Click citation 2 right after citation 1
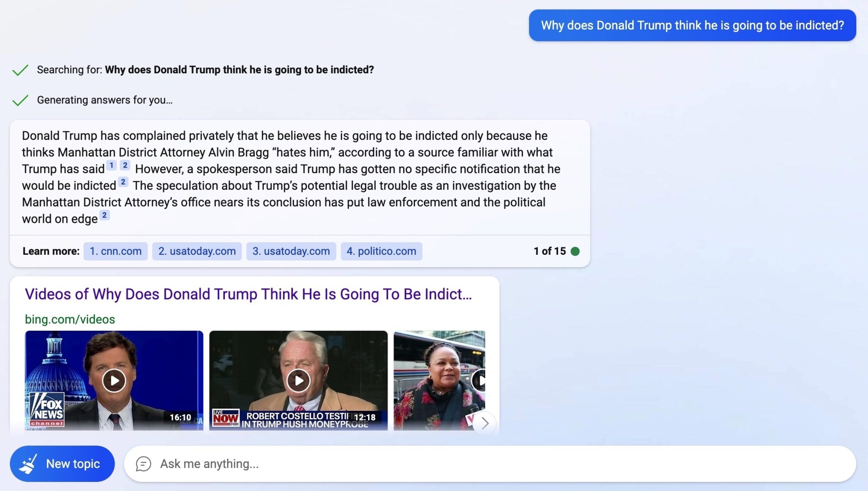Screen dimensions: 868x491 pyautogui.click(x=125, y=165)
